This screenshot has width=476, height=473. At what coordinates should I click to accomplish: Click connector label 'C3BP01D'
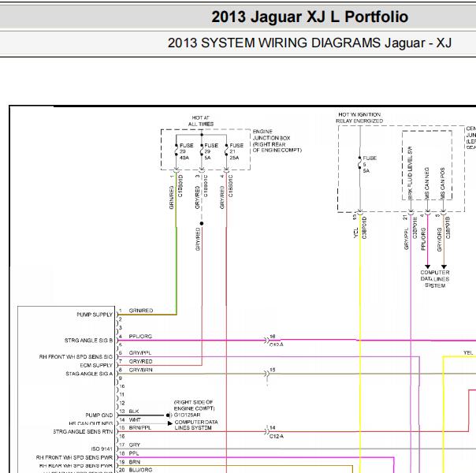click(364, 228)
